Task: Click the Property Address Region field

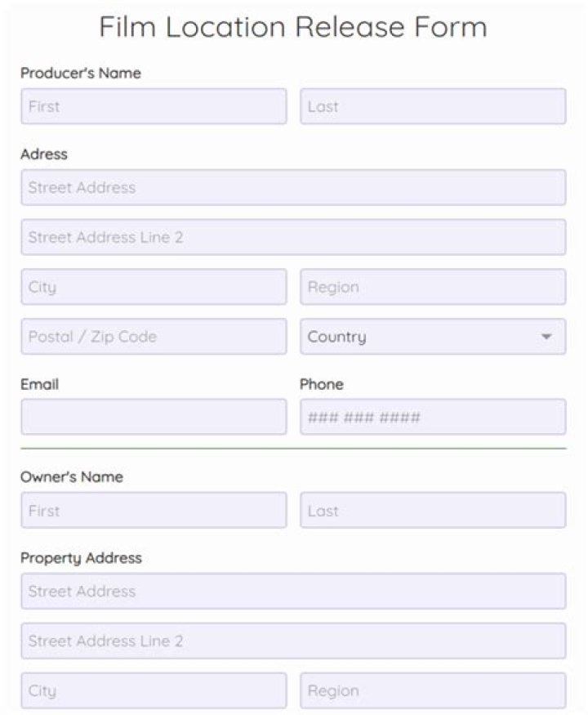Action: [433, 690]
